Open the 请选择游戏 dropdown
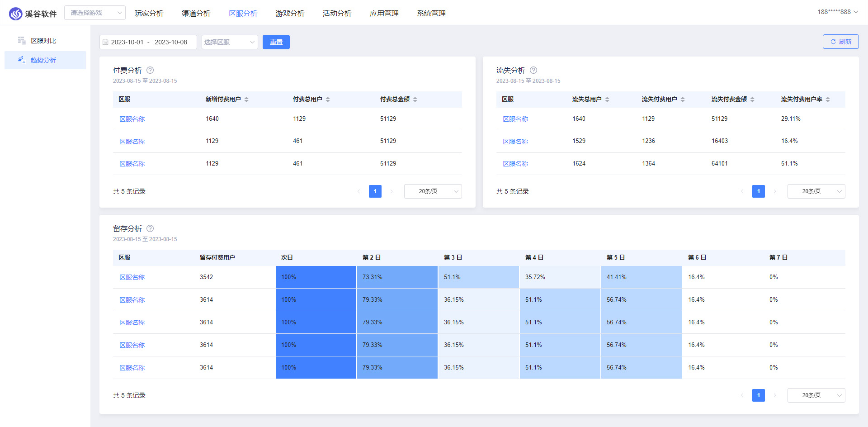Viewport: 868px width, 427px height. tap(95, 13)
